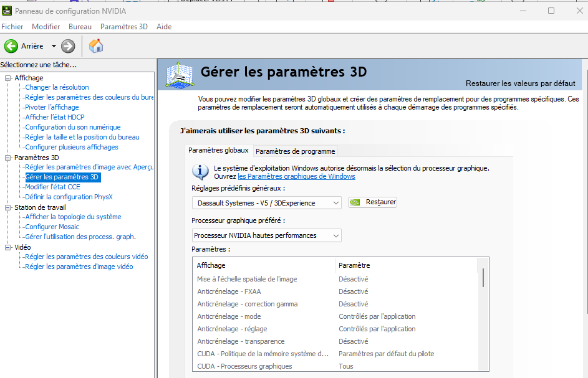Click the NVIDIA title bar app icon
The height and width of the screenshot is (378, 588).
[x=6, y=11]
